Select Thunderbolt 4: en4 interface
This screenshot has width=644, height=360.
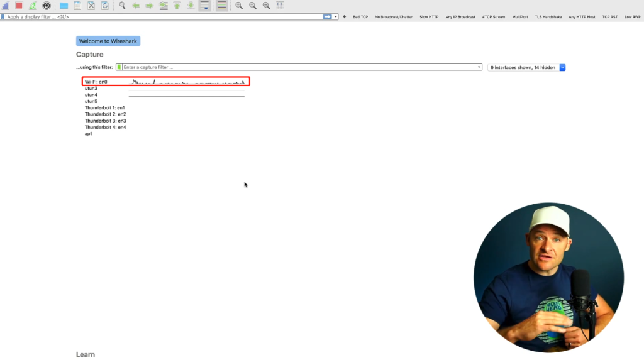pos(105,128)
